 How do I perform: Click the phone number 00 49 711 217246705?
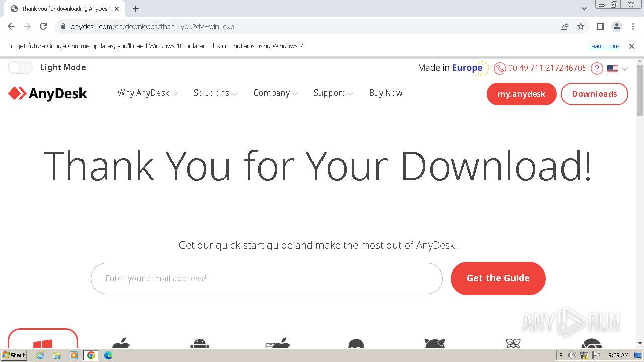pyautogui.click(x=547, y=68)
